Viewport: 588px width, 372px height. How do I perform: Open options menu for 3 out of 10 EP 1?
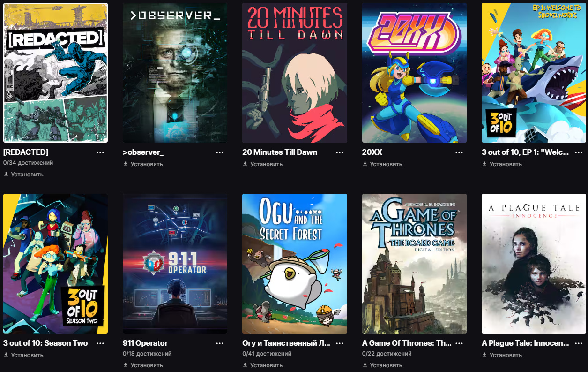(579, 152)
